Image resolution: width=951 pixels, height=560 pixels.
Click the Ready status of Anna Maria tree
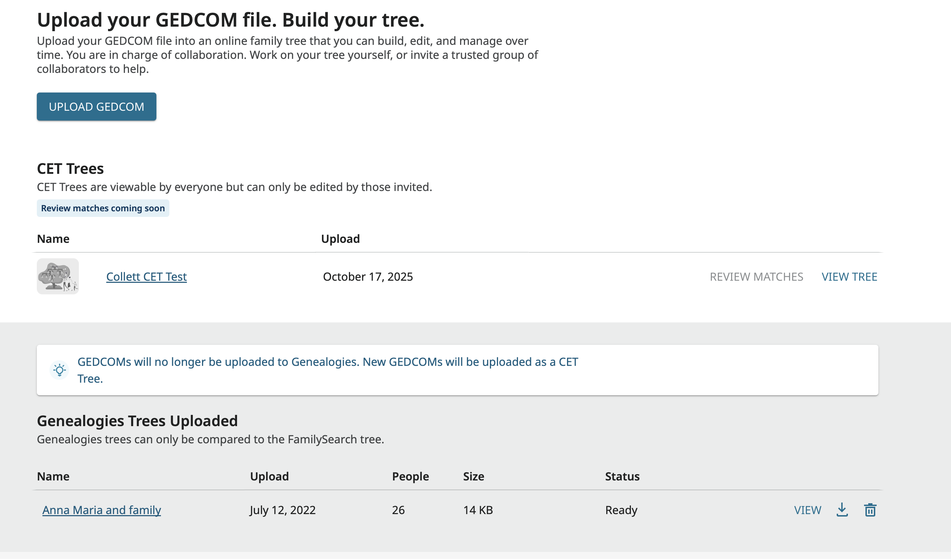[x=621, y=510]
